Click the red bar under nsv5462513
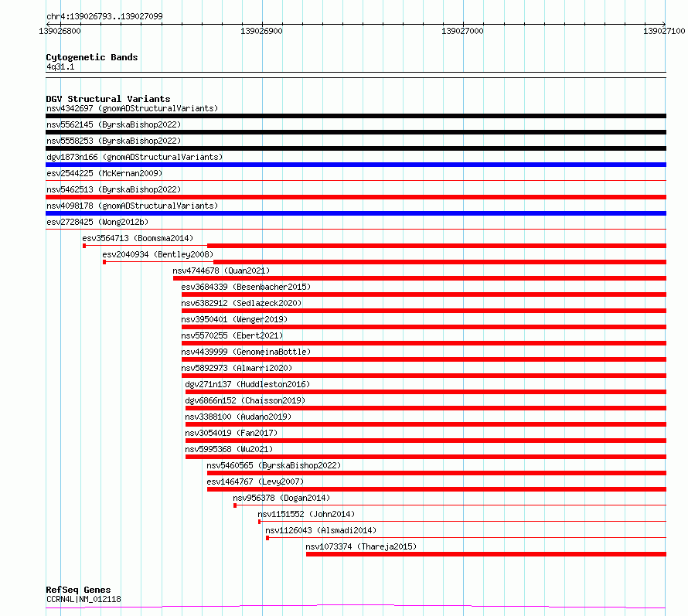The image size is (688, 616). point(356,197)
